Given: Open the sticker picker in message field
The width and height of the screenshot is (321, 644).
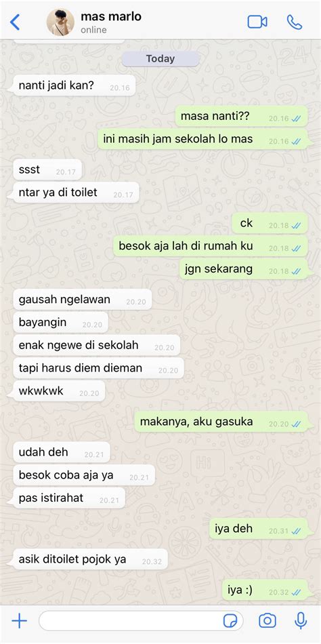Looking at the screenshot, I should pos(230,620).
